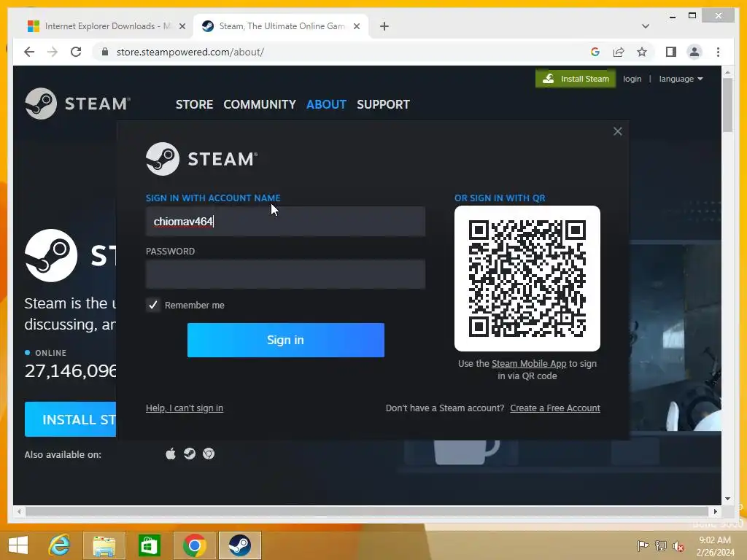This screenshot has width=747, height=560.
Task: Click the login link in the header
Action: 632,79
